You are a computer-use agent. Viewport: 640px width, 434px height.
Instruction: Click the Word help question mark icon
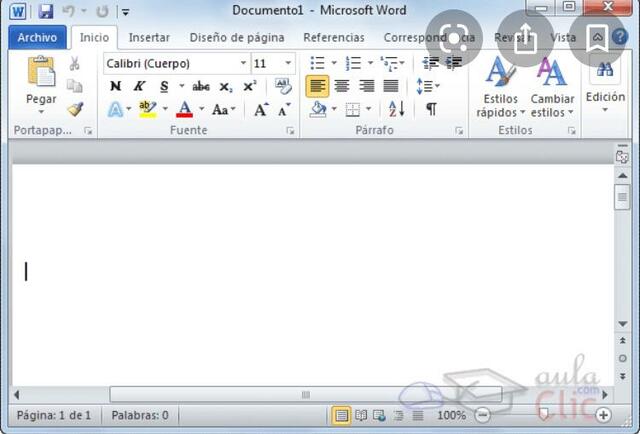click(x=620, y=37)
